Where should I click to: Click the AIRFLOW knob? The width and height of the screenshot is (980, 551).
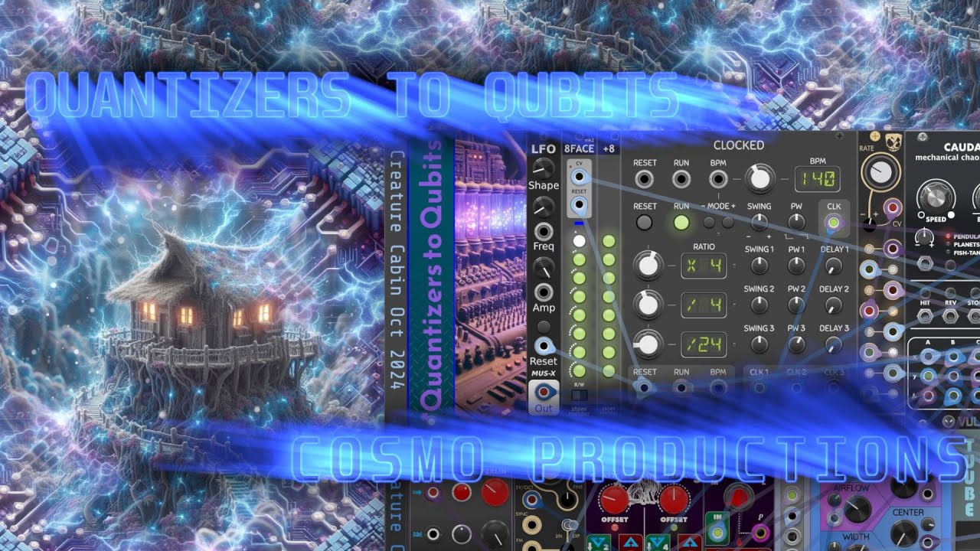click(857, 509)
